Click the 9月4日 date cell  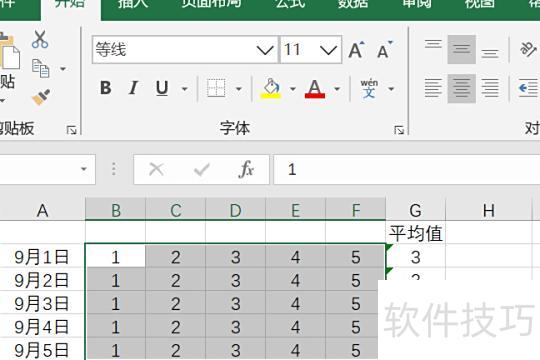click(x=42, y=327)
